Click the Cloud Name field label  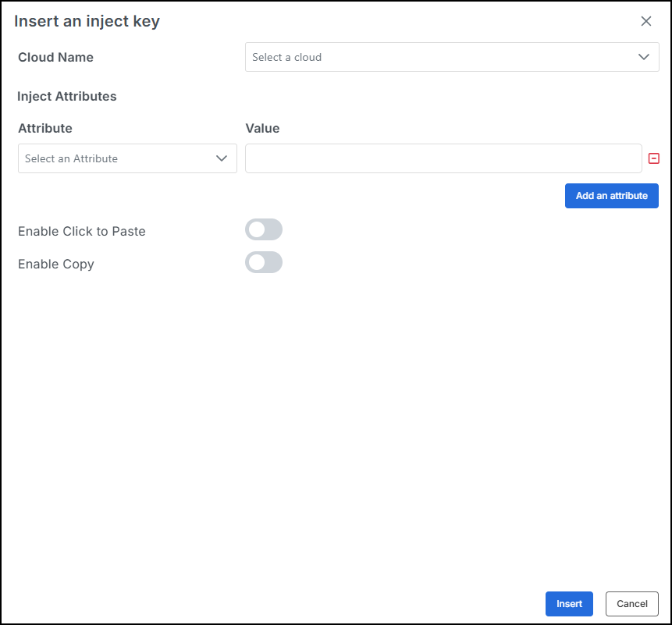[x=55, y=57]
